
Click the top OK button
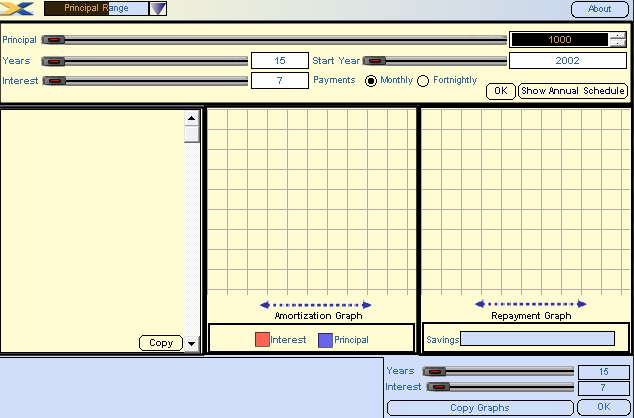coord(501,91)
